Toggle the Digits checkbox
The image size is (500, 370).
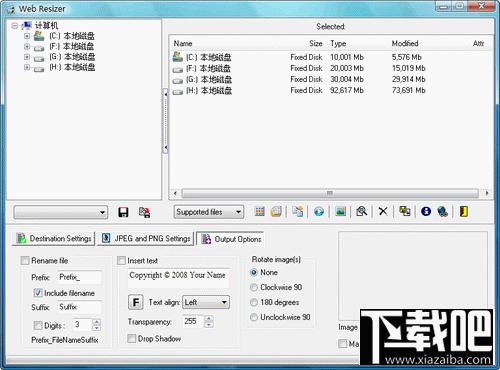pos(37,325)
